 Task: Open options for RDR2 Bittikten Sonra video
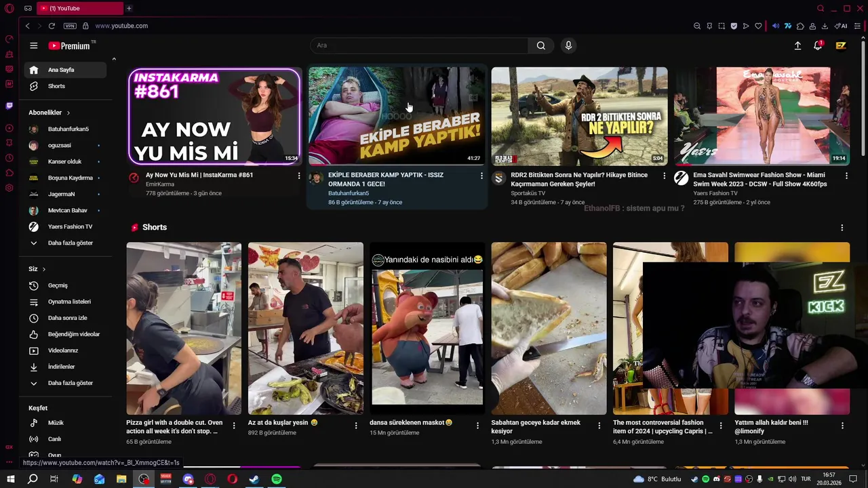664,176
